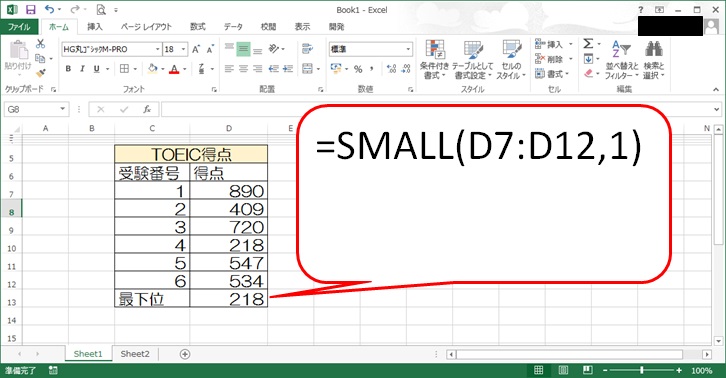This screenshot has width=726, height=378.
Task: Click the Save icon in quick access toolbar
Action: [x=31, y=9]
